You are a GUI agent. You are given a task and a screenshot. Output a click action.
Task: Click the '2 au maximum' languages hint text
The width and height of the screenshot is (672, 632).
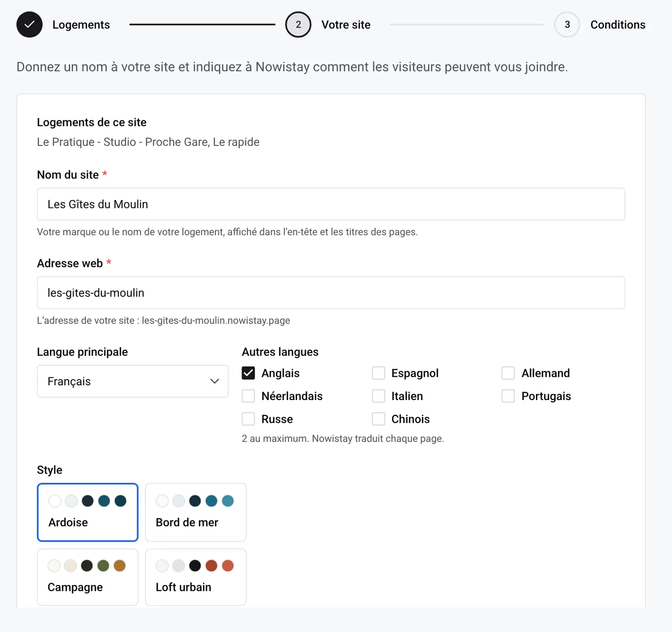(x=343, y=439)
